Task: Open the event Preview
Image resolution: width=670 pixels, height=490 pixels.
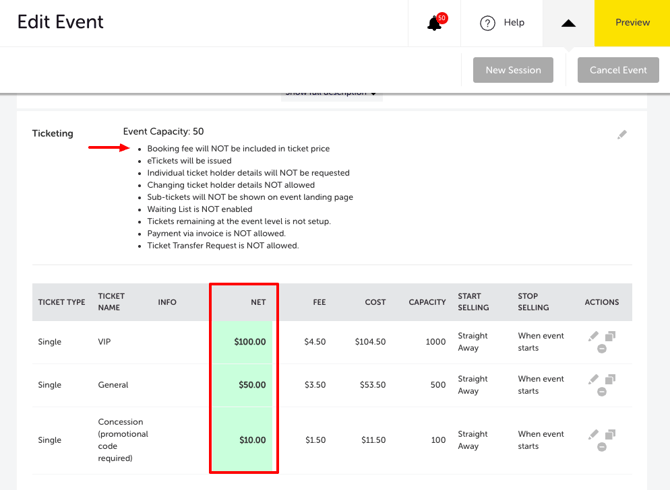Action: point(632,23)
